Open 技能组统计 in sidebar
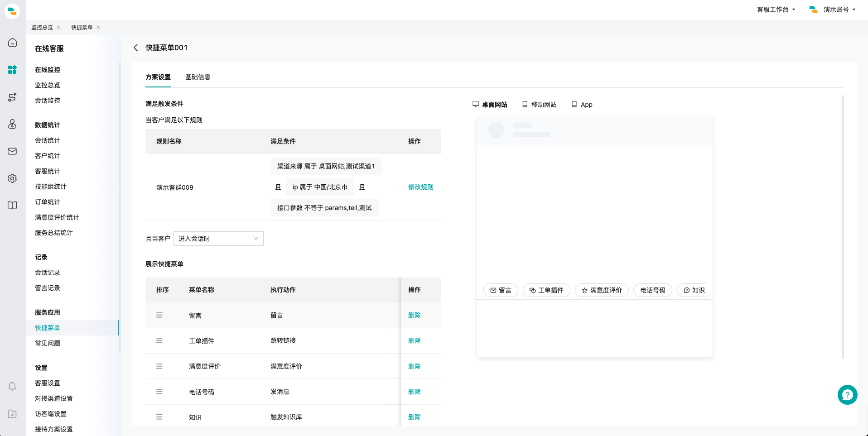 coord(51,187)
